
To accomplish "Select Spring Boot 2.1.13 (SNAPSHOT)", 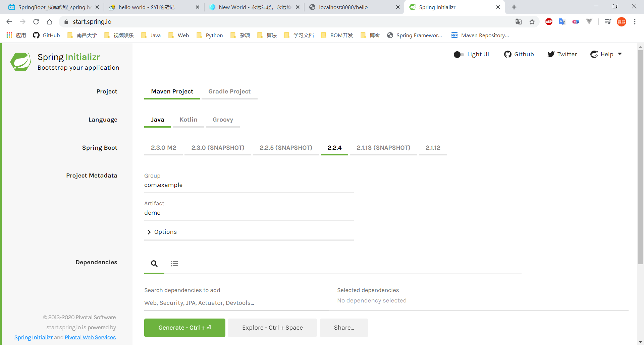I will pos(383,148).
